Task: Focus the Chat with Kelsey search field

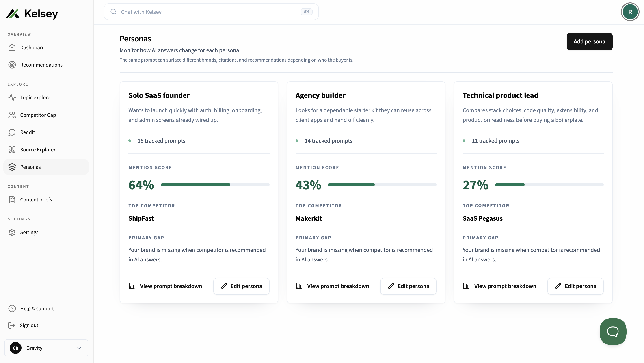Action: 211,12
